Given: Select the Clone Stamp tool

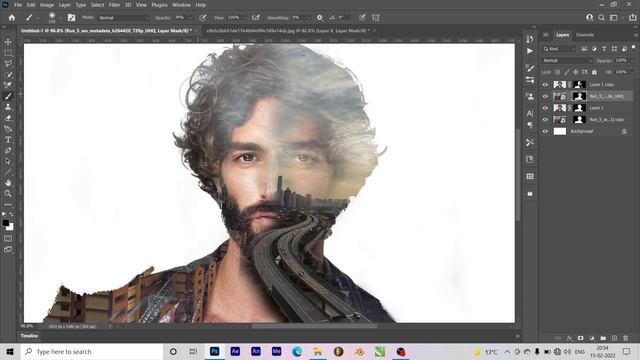Looking at the screenshot, I should point(8,107).
